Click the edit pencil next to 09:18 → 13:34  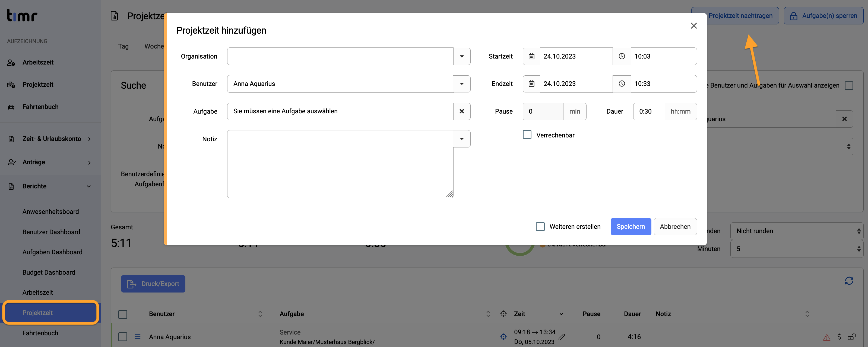[x=562, y=337]
